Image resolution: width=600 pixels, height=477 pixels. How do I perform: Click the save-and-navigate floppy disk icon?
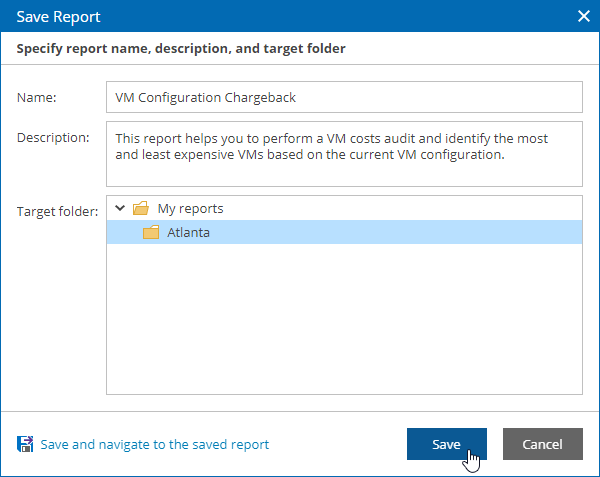25,444
